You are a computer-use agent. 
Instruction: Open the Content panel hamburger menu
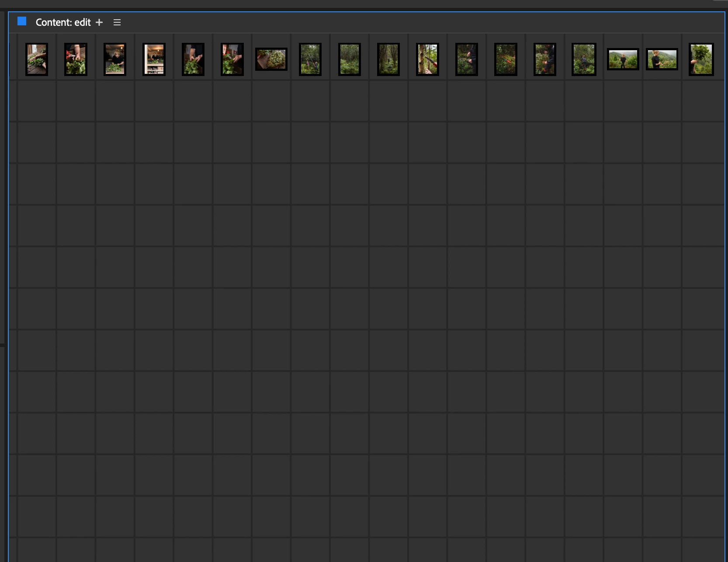(117, 22)
